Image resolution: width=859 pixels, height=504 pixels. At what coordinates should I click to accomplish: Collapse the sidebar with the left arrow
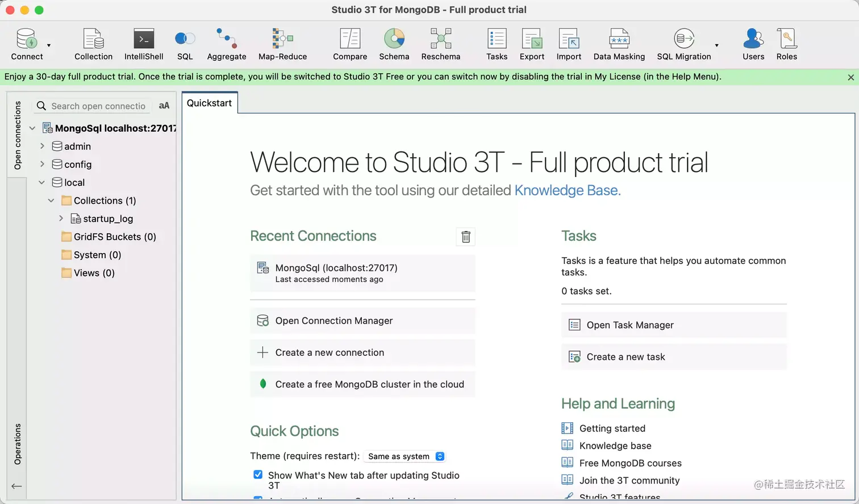17,486
